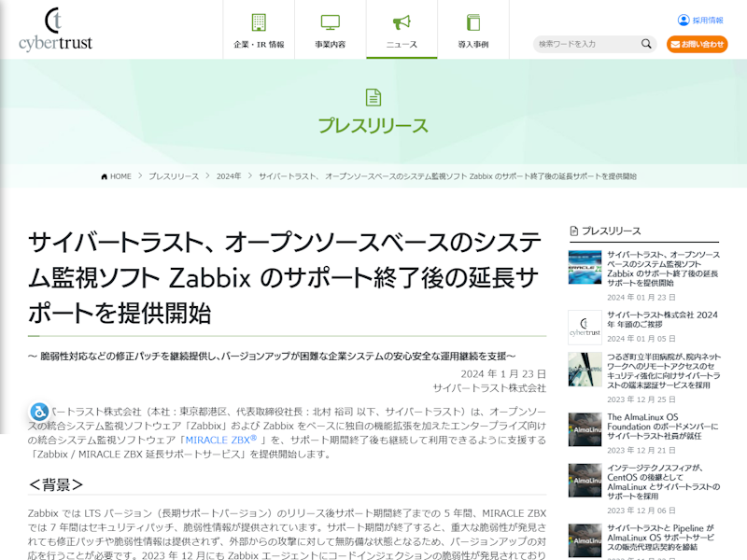
Task: Click AlmaLinux thumbnail beside Foundation article
Action: 585,429
